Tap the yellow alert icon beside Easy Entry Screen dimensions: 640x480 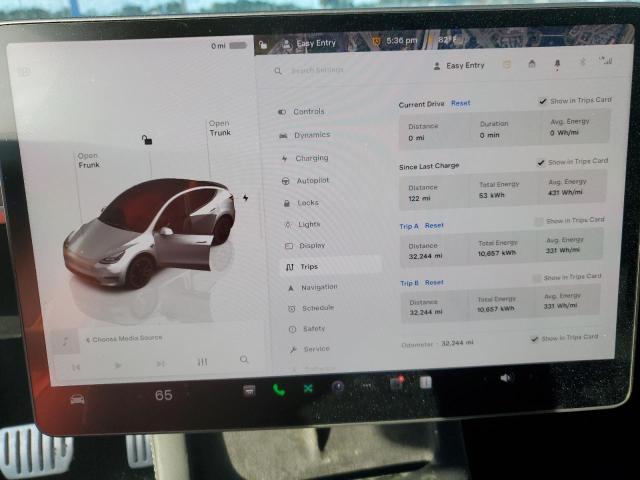coord(507,64)
